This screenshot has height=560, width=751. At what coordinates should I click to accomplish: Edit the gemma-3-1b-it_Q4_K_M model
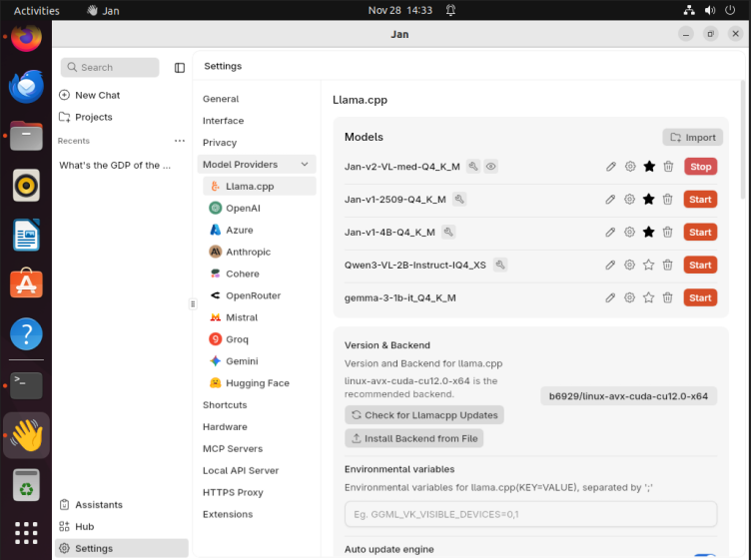610,297
